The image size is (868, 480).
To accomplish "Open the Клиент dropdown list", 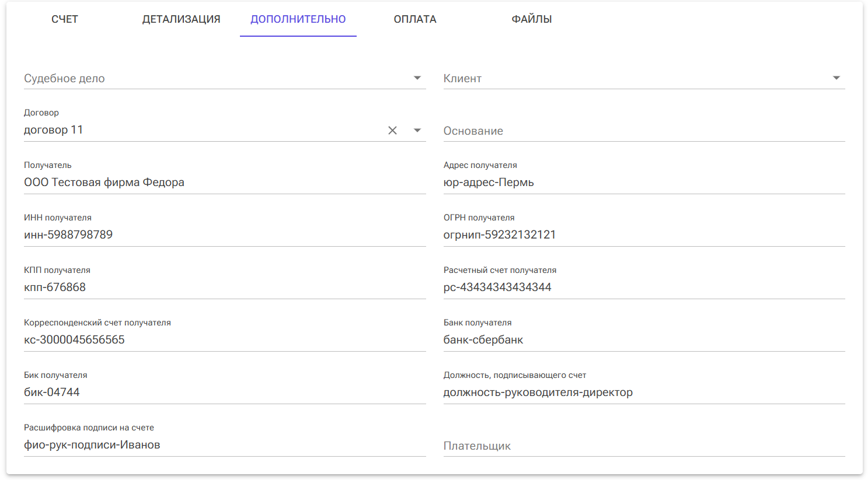I will 836,78.
